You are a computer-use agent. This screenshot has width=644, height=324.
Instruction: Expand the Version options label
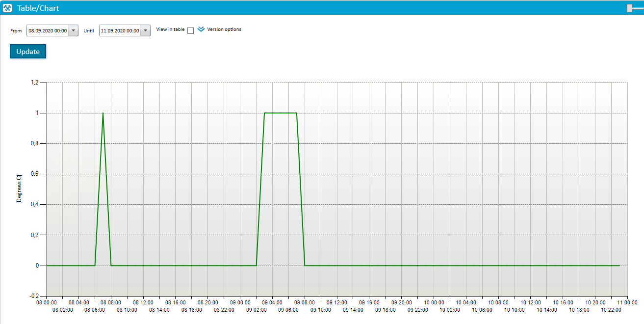click(x=224, y=29)
